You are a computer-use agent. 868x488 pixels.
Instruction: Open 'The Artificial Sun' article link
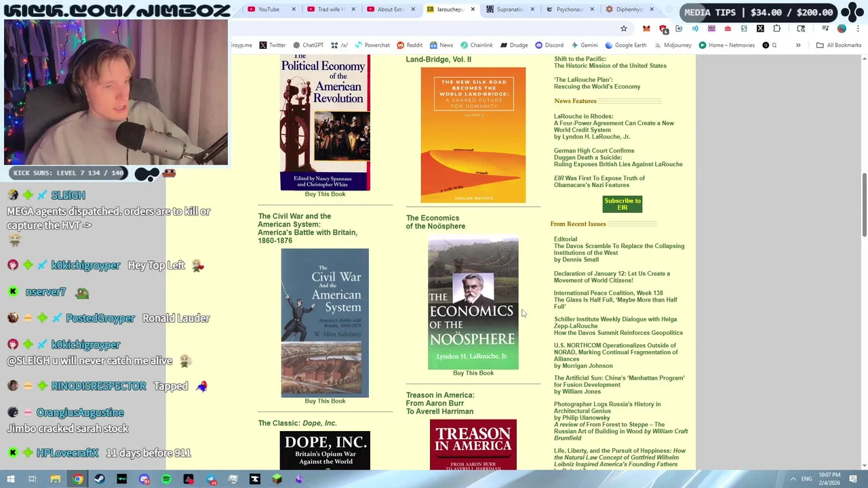click(619, 382)
